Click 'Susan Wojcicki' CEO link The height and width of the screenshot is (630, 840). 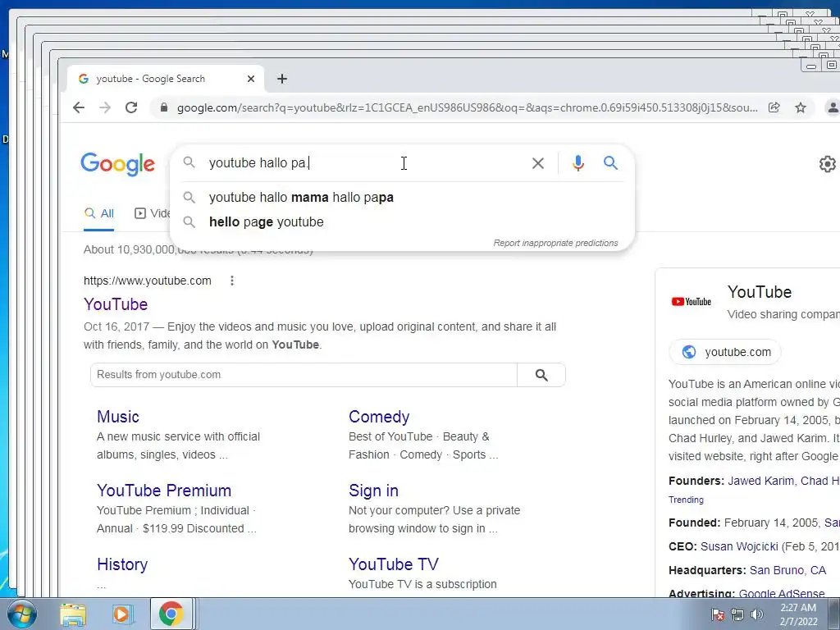[x=739, y=546]
